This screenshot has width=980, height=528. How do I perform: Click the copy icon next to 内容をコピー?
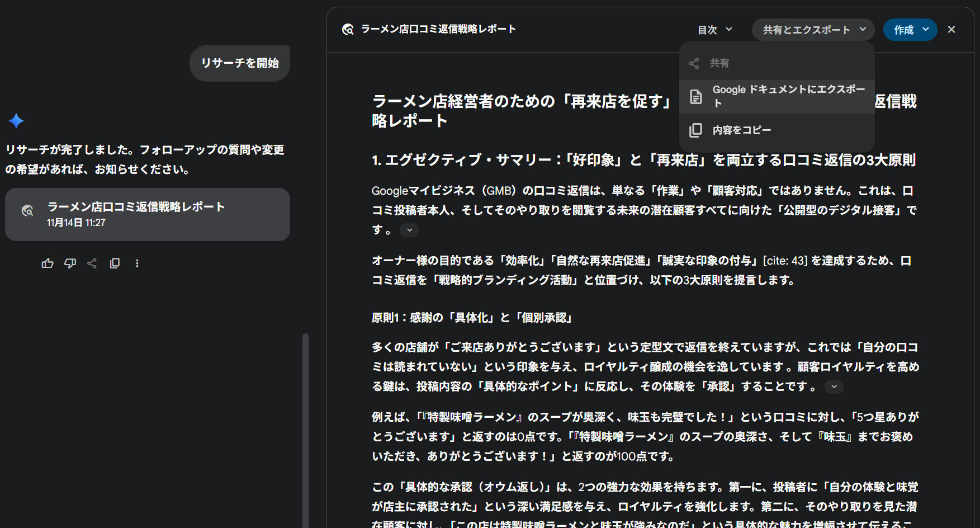tap(695, 129)
